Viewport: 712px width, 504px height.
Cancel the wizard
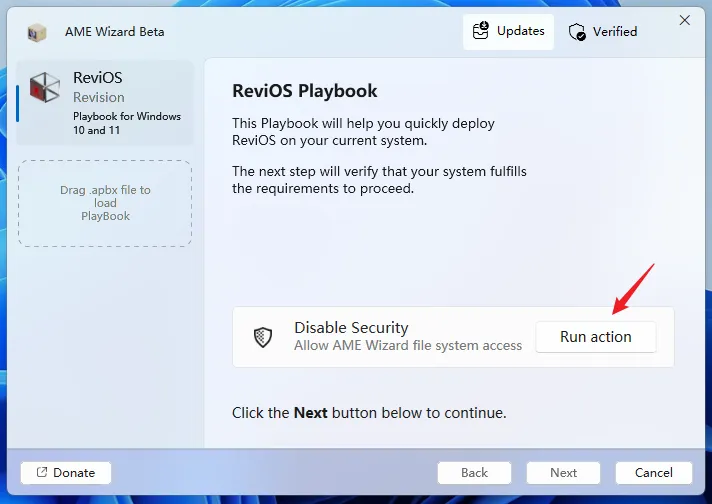tap(653, 473)
